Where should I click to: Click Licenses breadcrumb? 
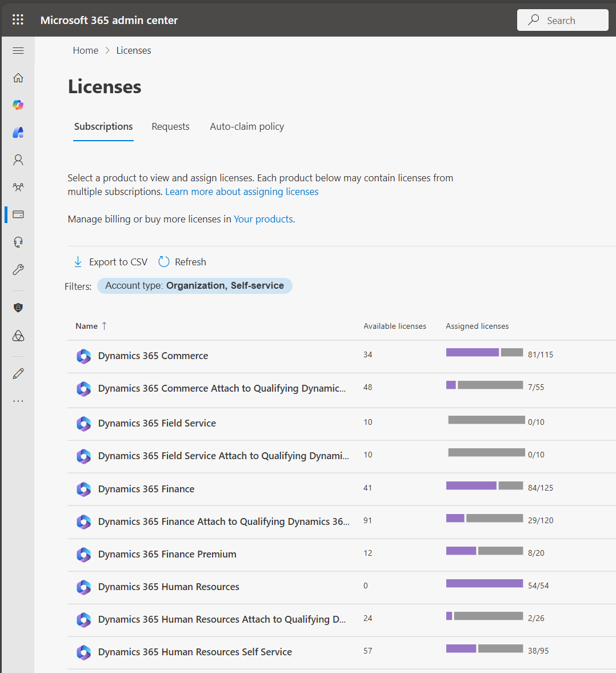coord(133,51)
